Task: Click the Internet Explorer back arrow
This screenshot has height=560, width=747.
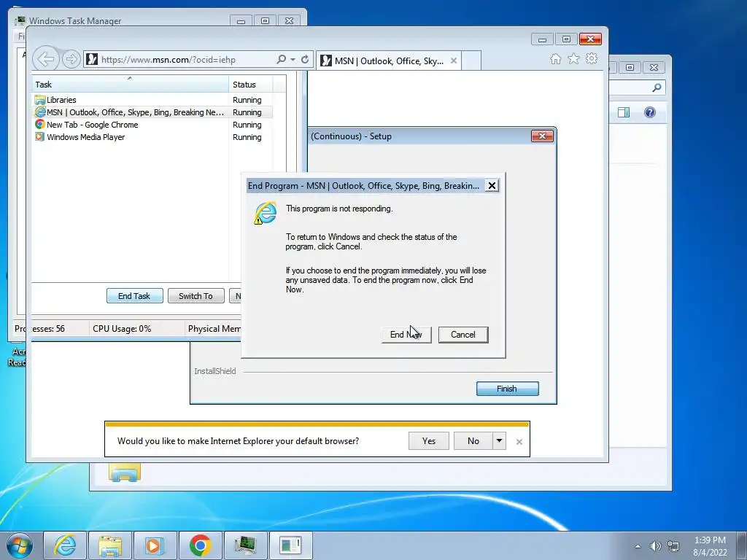Action: (x=46, y=59)
